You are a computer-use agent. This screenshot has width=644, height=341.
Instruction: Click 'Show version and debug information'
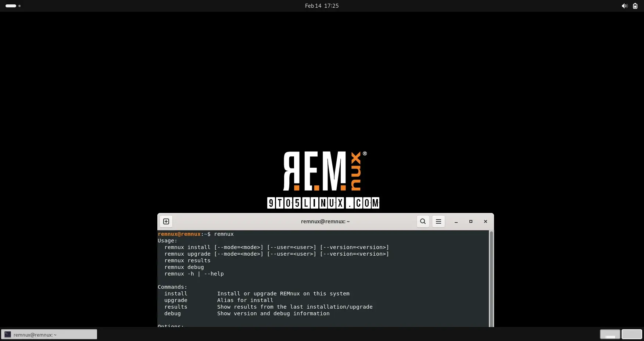273,313
